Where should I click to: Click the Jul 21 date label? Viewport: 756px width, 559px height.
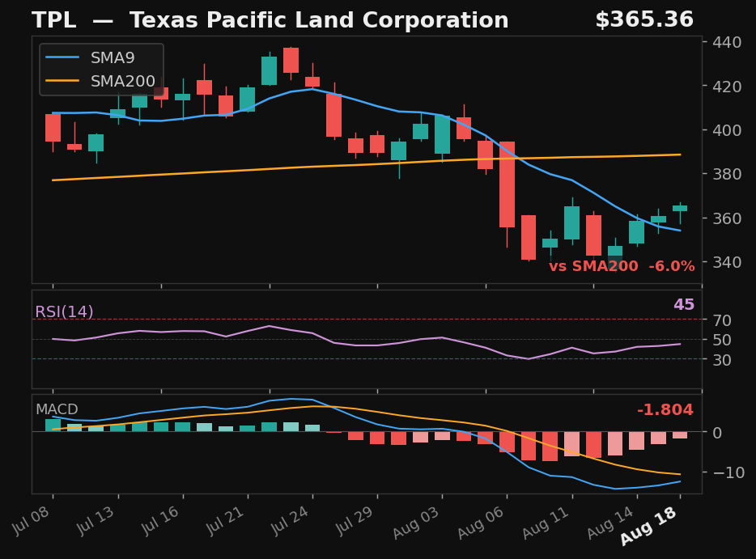coord(225,521)
